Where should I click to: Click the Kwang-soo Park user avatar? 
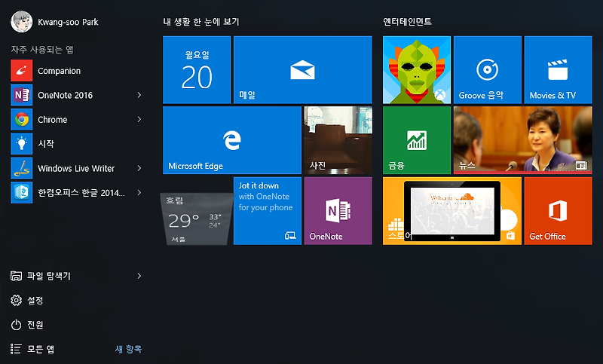tap(22, 22)
